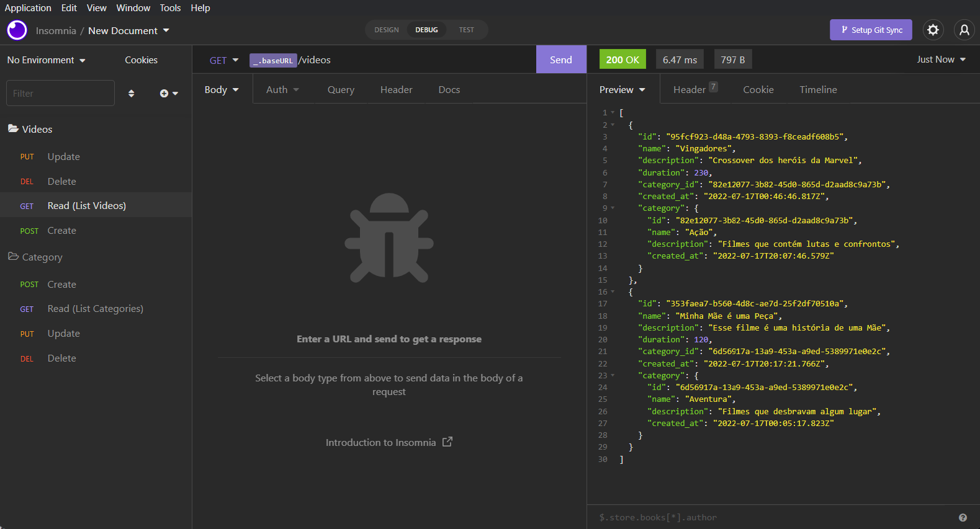Click the _.baseURL environment variable tag

[273, 60]
